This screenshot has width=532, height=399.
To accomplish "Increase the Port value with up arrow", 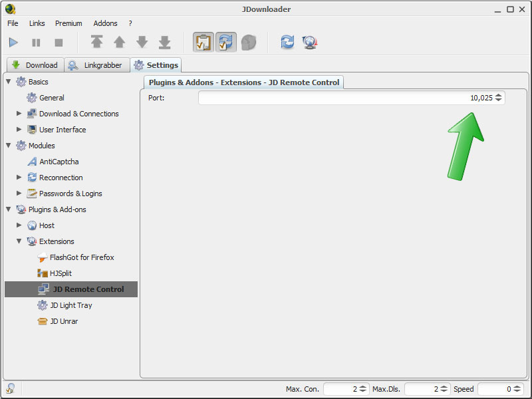I will [498, 95].
